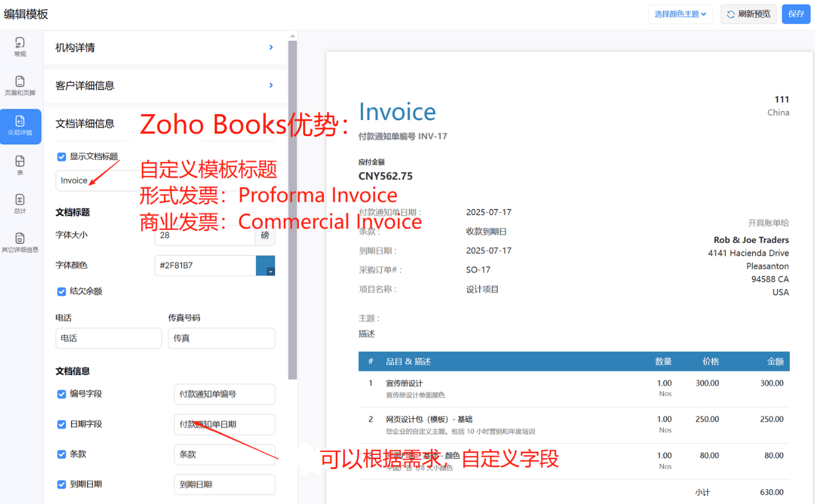
Task: Open the 常规 (General) sidebar icon
Action: pyautogui.click(x=20, y=47)
